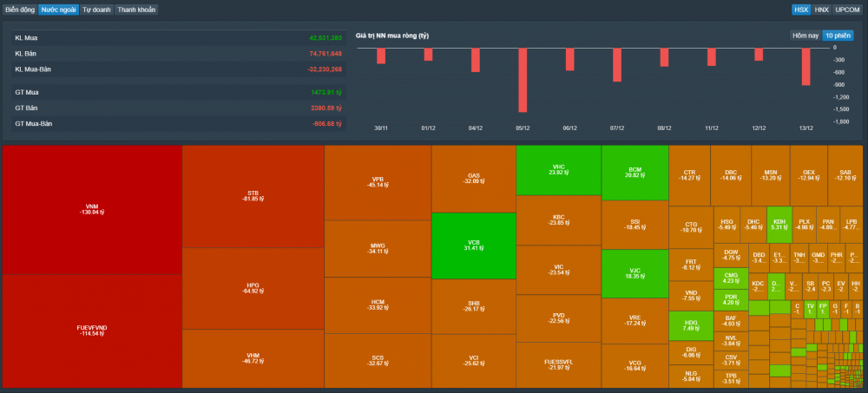Select the GAS heatmap tile
Screen dimensions: 868x393
(x=473, y=179)
